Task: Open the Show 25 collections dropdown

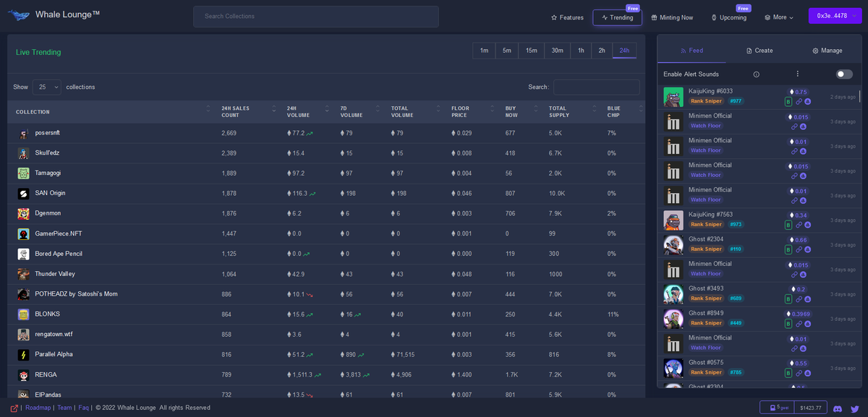Action: pyautogui.click(x=47, y=87)
